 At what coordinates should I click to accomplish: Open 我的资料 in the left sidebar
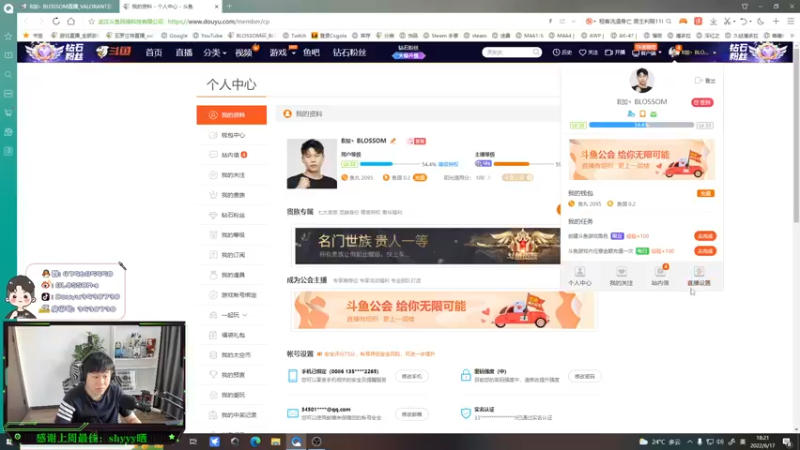coord(232,115)
